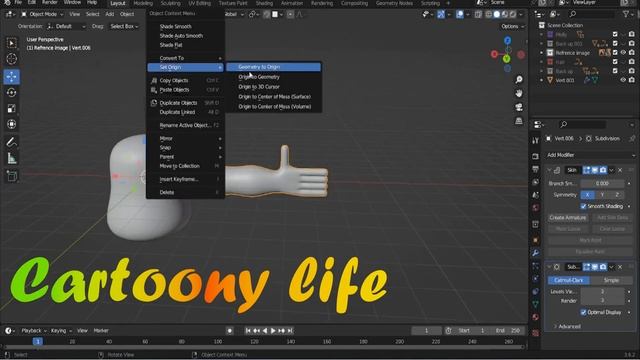640x360 pixels.
Task: Remove the Skin modifier with X
Action: point(620,170)
